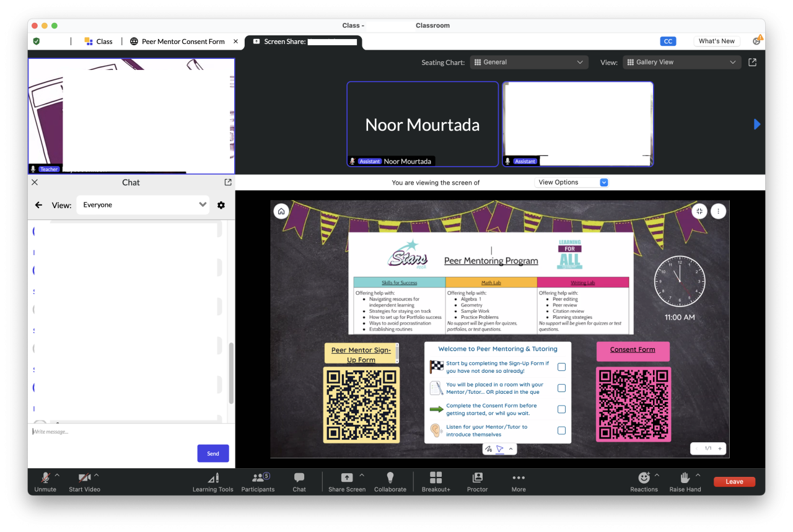Go to next gallery page arrow

(x=756, y=124)
